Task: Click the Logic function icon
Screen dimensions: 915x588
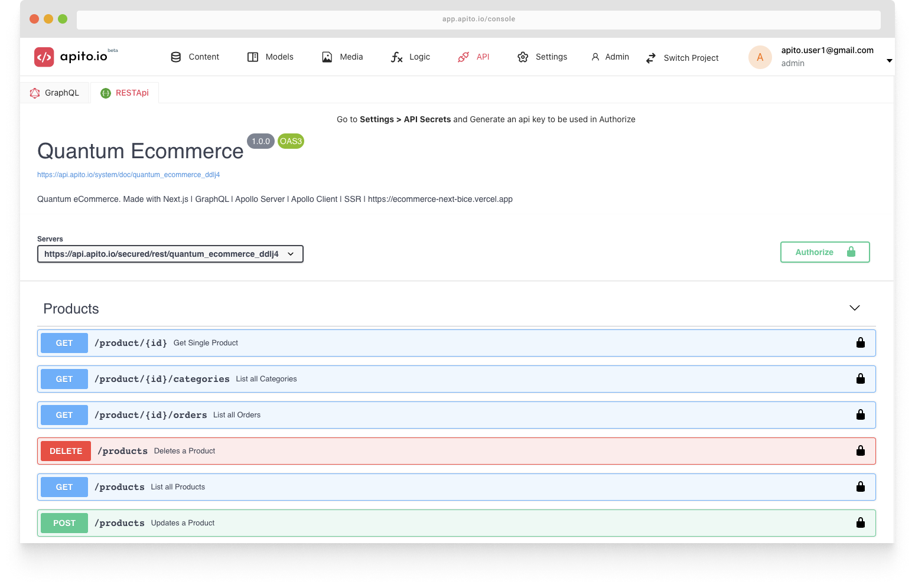Action: 397,57
